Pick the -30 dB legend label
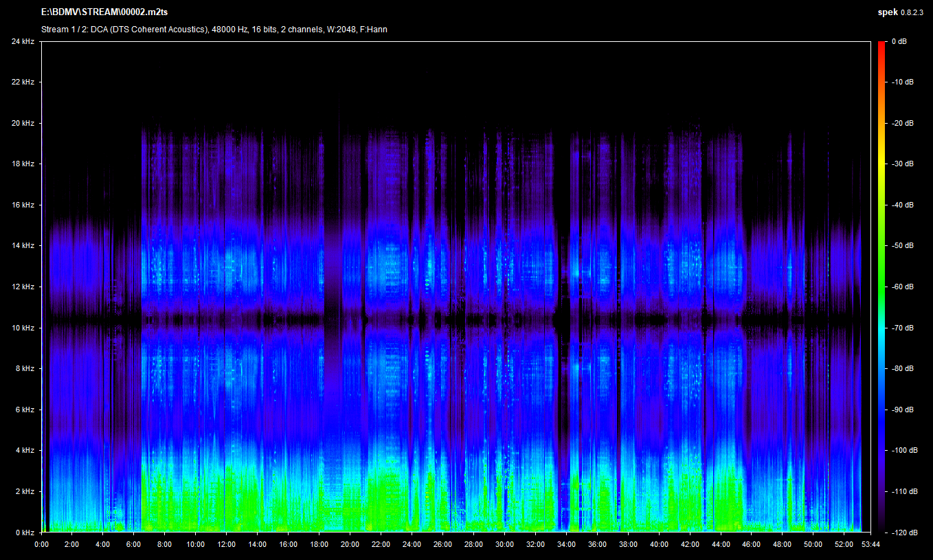933x560 pixels. tap(902, 164)
